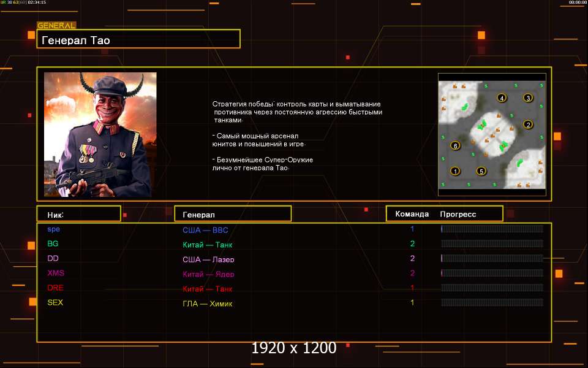Select player nickname 'spe'
588x368 pixels.
click(x=54, y=229)
